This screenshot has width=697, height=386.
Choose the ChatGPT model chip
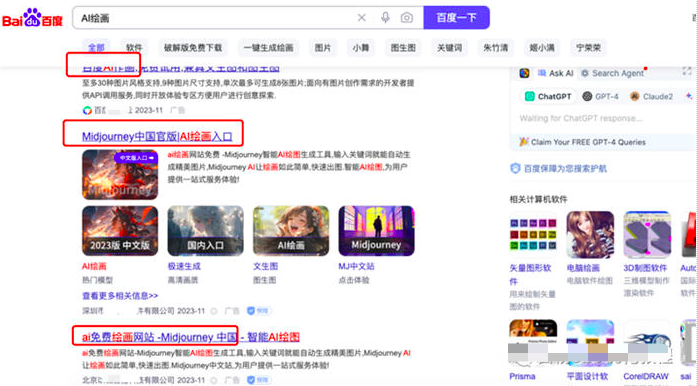point(548,96)
